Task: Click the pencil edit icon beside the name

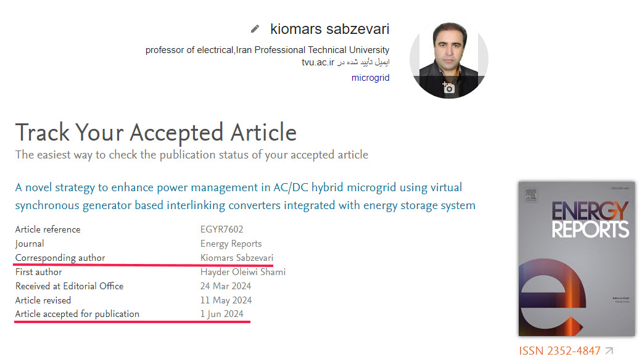Action: click(255, 29)
